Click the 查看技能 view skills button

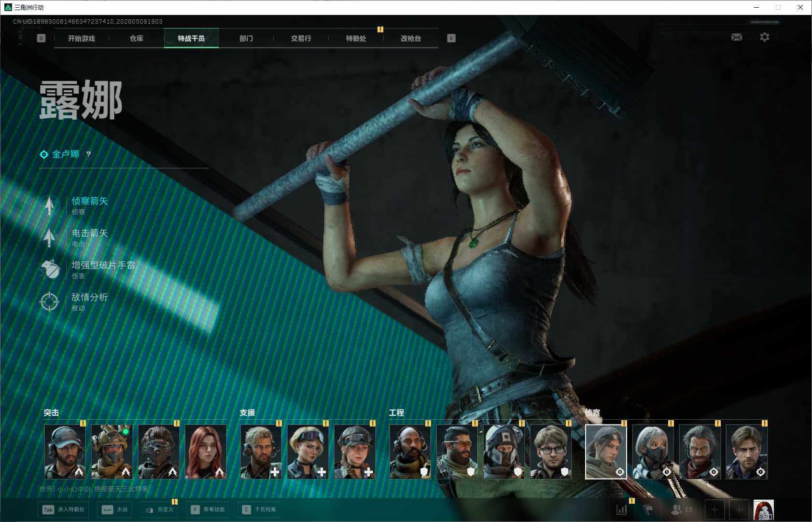pos(208,509)
